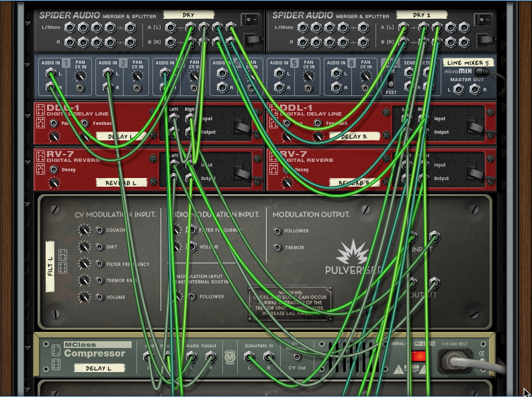The image size is (532, 397).
Task: Click Tremor modulation output jack on Pulveriser
Action: [277, 248]
